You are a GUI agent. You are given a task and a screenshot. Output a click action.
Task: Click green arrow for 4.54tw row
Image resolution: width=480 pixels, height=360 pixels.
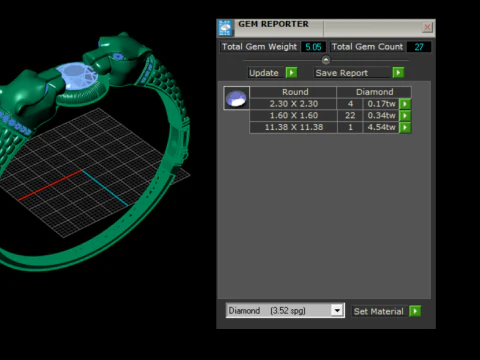click(x=405, y=127)
